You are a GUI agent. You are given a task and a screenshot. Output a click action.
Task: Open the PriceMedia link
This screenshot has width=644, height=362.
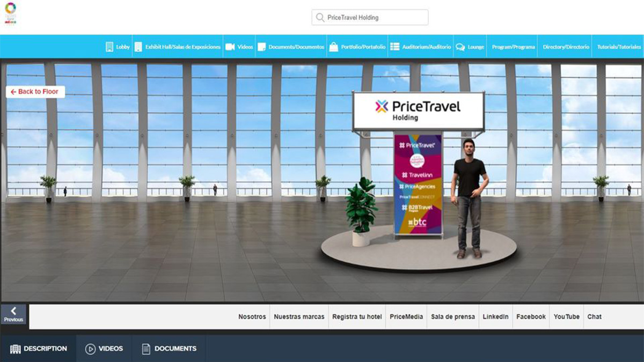click(x=406, y=317)
